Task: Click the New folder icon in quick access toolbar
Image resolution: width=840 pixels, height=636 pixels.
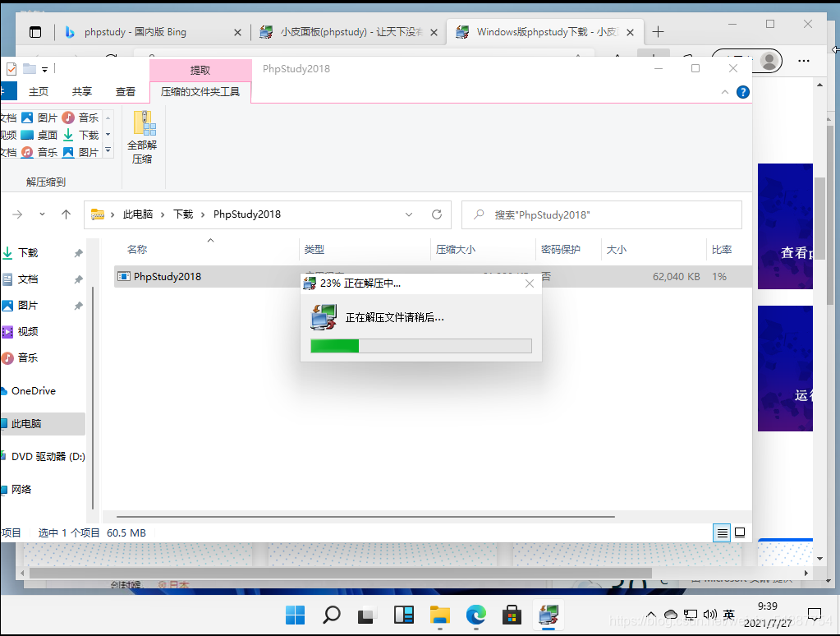Action: coord(30,69)
